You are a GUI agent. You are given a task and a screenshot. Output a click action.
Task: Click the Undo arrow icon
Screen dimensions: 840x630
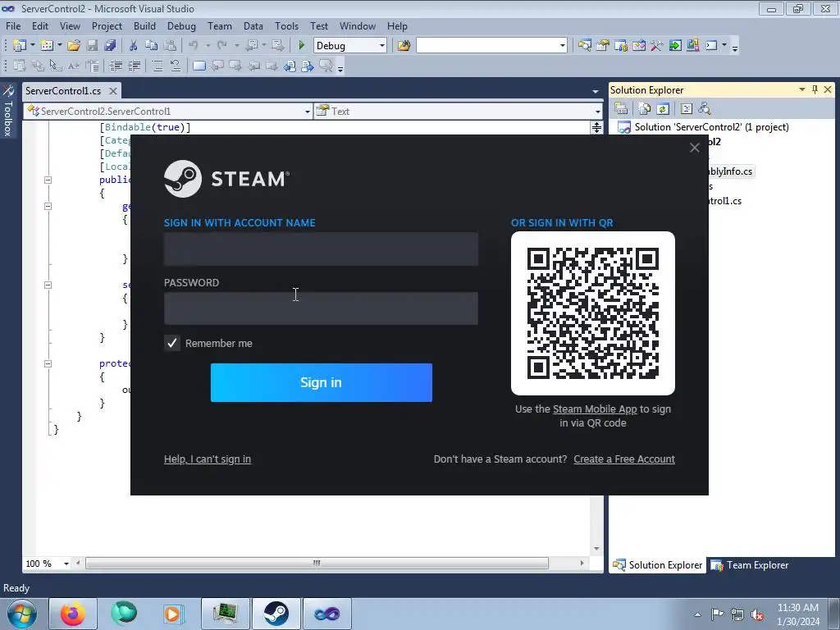click(194, 46)
